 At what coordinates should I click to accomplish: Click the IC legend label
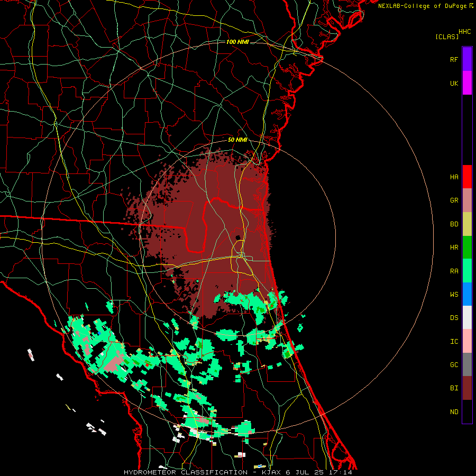454,342
